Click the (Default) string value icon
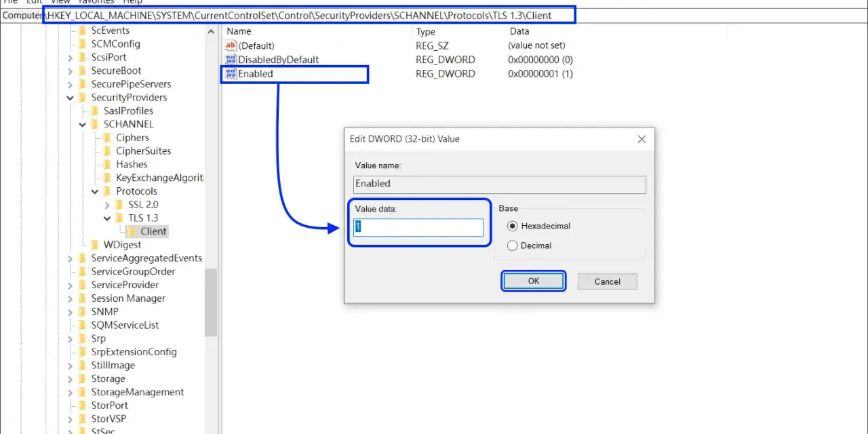This screenshot has width=868, height=434. pyautogui.click(x=231, y=45)
